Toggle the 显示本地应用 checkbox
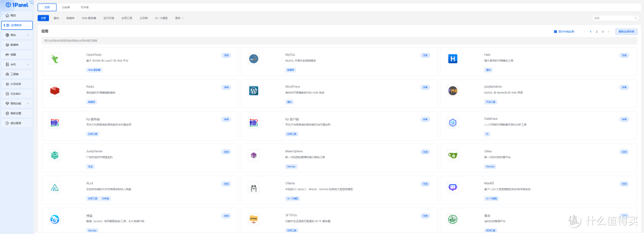The height and width of the screenshot is (234, 644). click(555, 32)
